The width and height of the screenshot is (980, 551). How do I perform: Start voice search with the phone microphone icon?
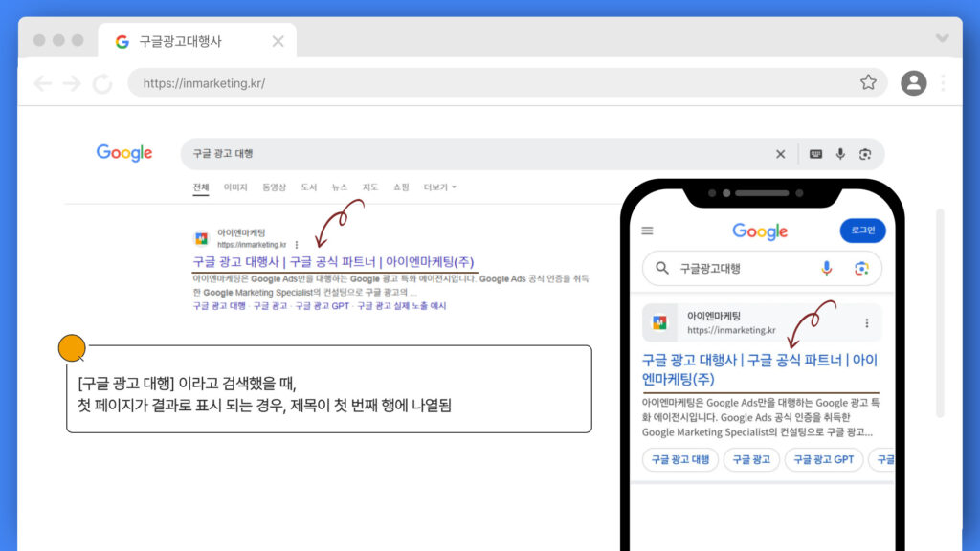coord(826,269)
